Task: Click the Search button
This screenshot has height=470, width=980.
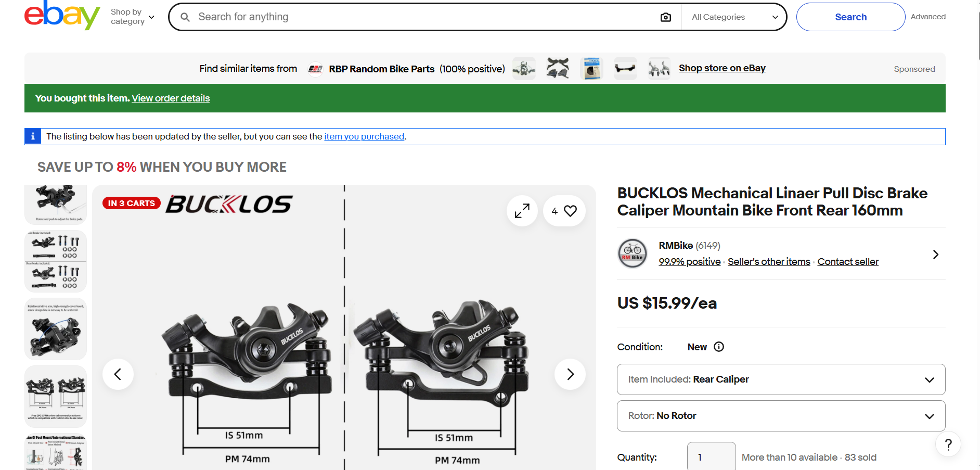Action: tap(850, 17)
